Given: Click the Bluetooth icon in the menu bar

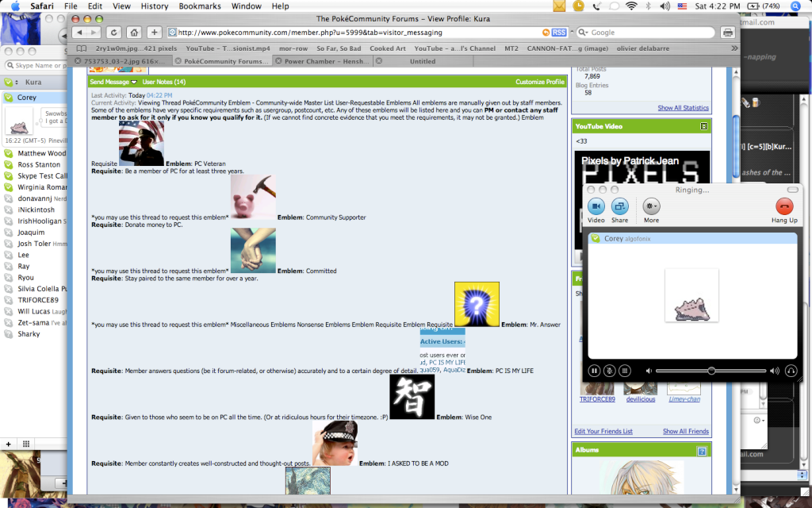Looking at the screenshot, I should coord(648,6).
